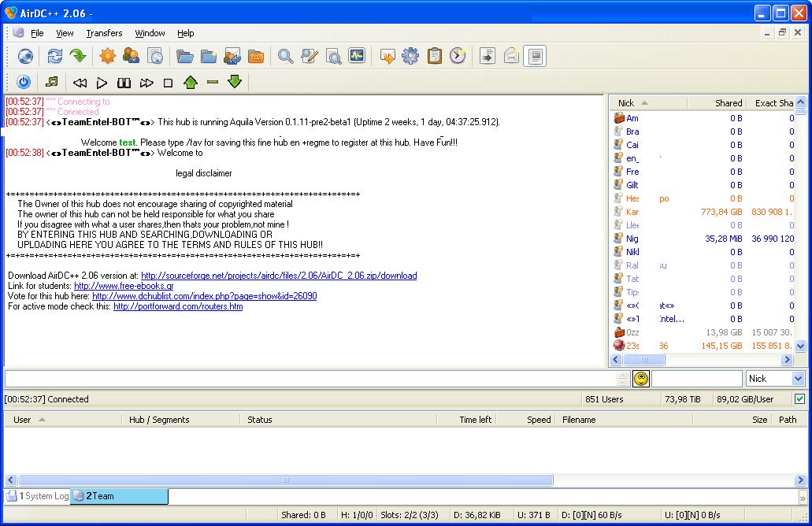Open the free-ebooks.gr link
The width and height of the screenshot is (812, 526).
[x=124, y=286]
